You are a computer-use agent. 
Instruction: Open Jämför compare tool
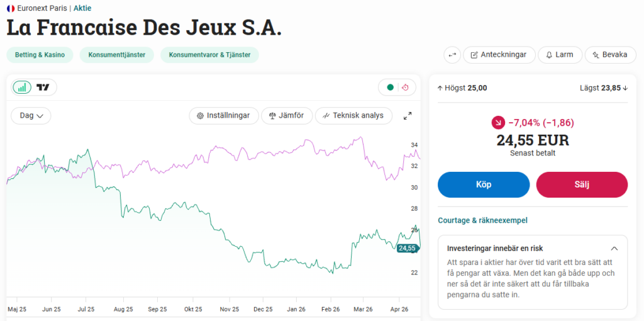[x=286, y=116]
